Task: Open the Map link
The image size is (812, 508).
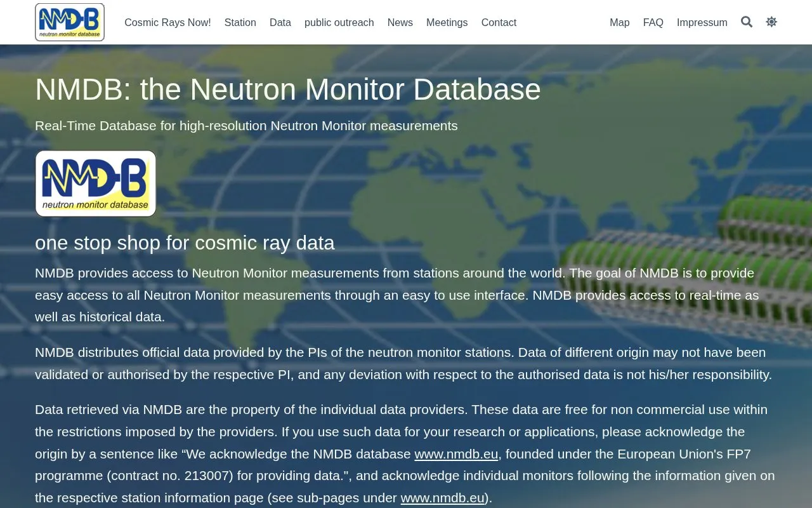Action: (620, 22)
